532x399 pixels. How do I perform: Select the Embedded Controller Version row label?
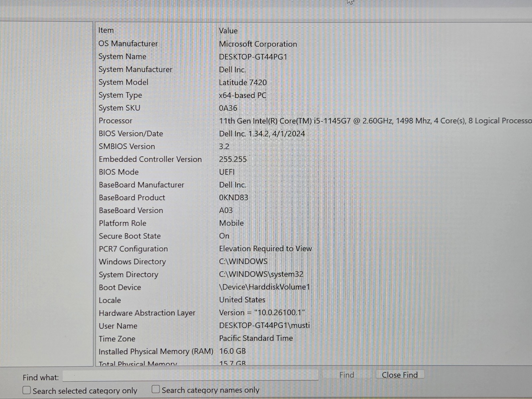tap(150, 159)
